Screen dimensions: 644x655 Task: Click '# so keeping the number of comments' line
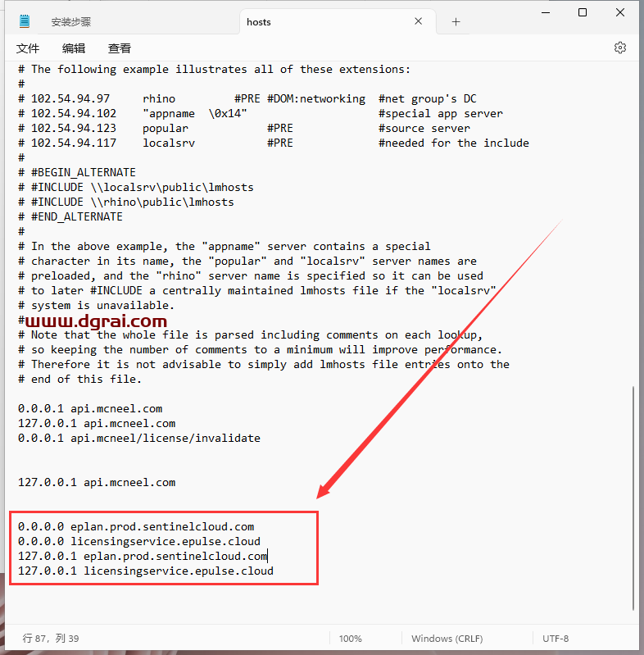261,350
